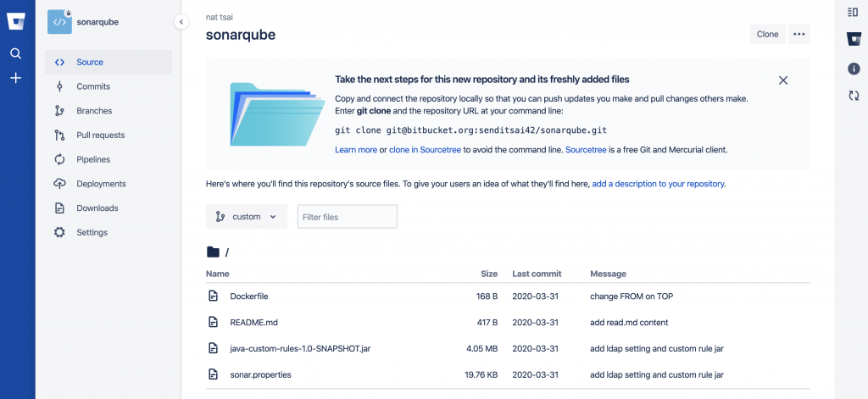The height and width of the screenshot is (399, 868).
Task: Open Pull requests in the sidebar
Action: coord(100,135)
